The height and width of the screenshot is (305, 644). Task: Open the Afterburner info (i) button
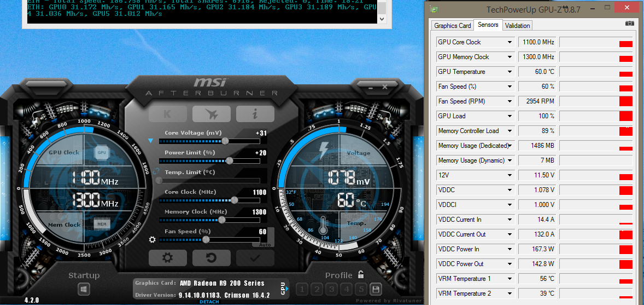point(255,114)
